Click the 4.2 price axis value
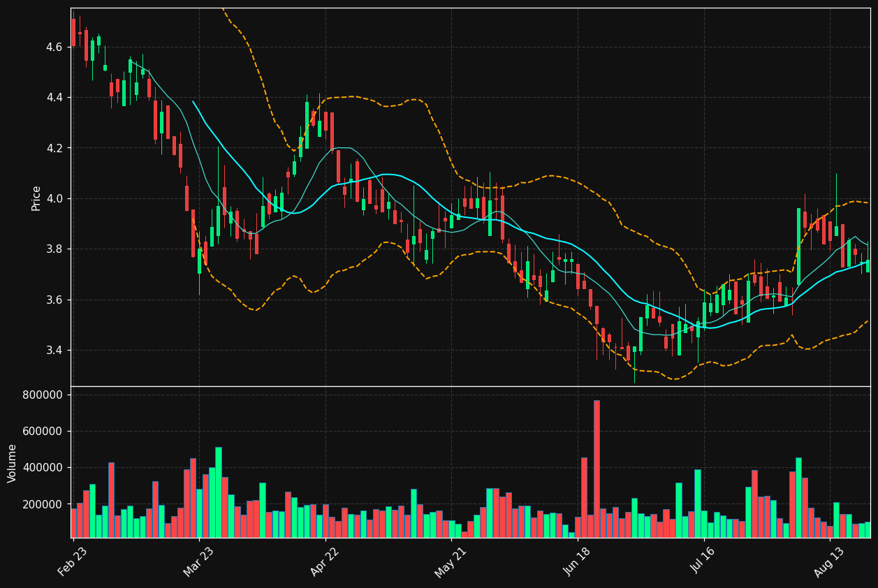 tap(54, 149)
